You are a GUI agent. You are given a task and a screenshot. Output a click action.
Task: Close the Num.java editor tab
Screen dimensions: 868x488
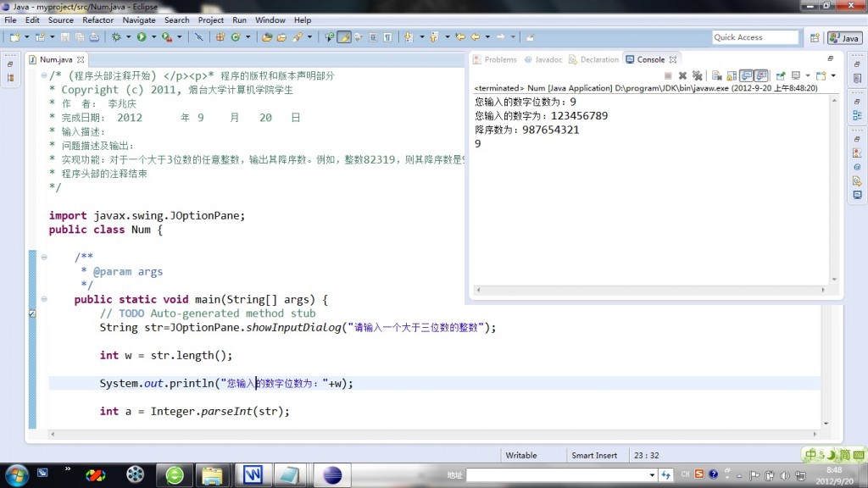[81, 59]
